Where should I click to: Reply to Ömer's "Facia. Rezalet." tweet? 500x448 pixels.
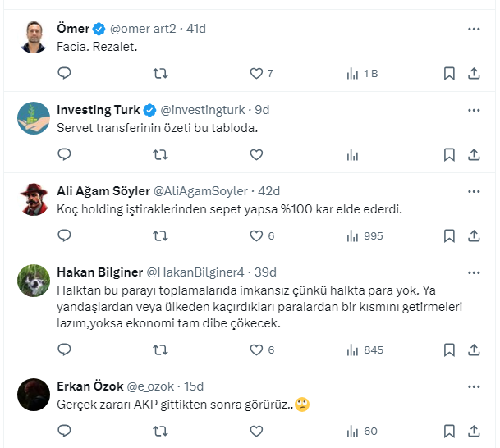(x=65, y=74)
